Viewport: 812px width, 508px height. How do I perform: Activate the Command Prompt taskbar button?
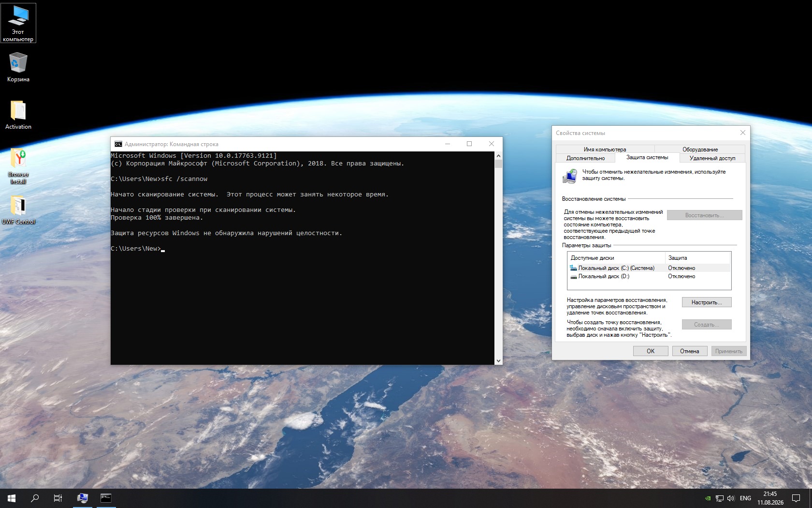106,498
